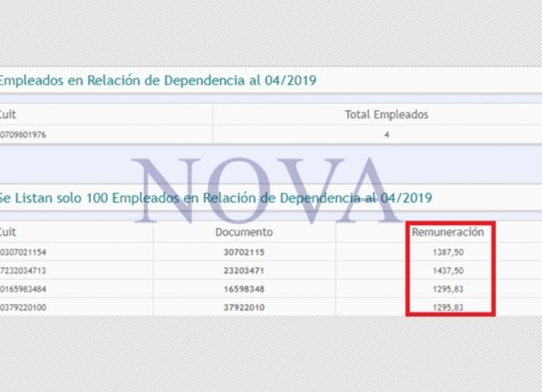542x392 pixels.
Task: Select remuneration value 1387,50
Action: 448,252
